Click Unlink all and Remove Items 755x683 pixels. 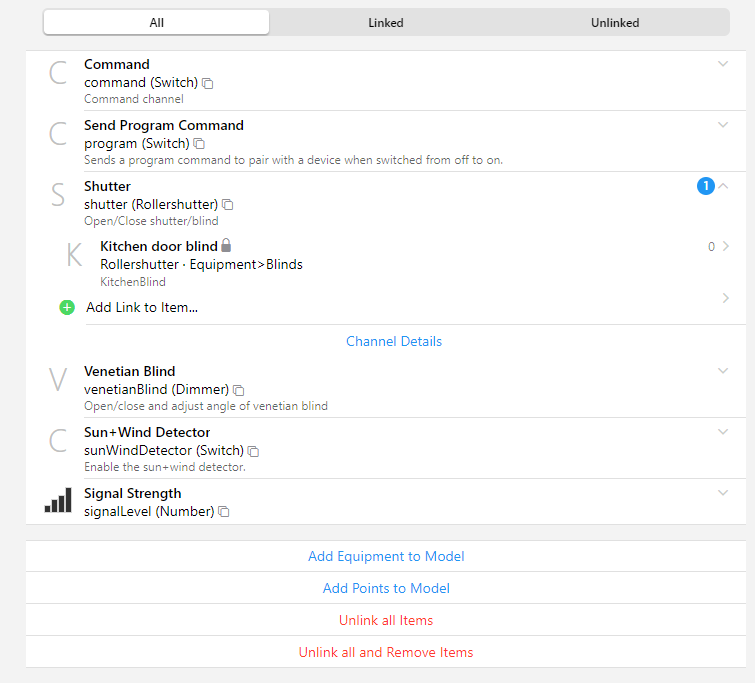click(x=386, y=652)
